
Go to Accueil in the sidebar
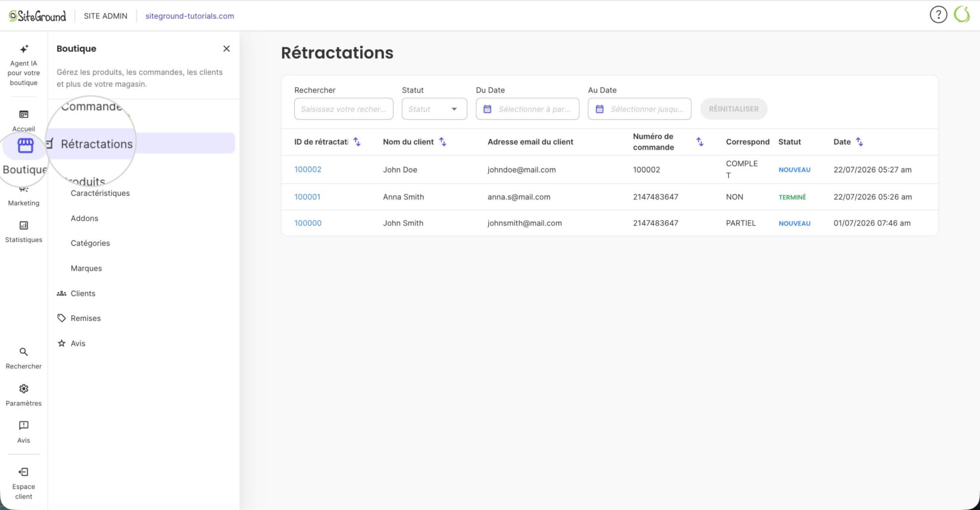(x=24, y=120)
